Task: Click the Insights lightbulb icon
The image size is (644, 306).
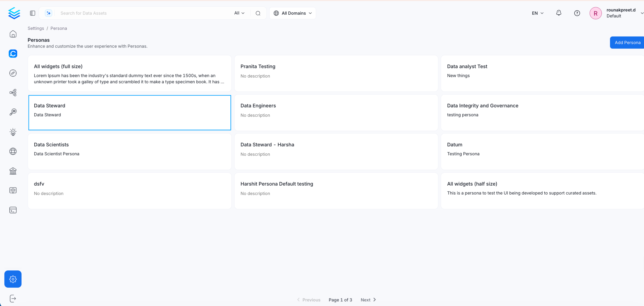Action: pyautogui.click(x=13, y=132)
